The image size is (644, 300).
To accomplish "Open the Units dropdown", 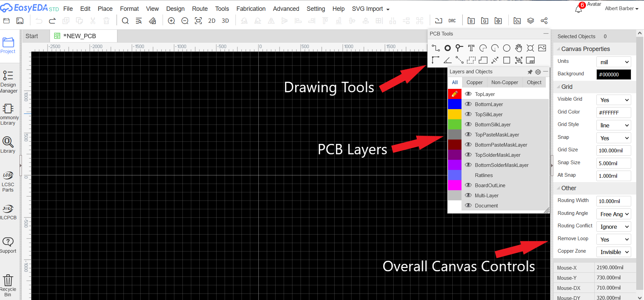I will click(x=614, y=62).
